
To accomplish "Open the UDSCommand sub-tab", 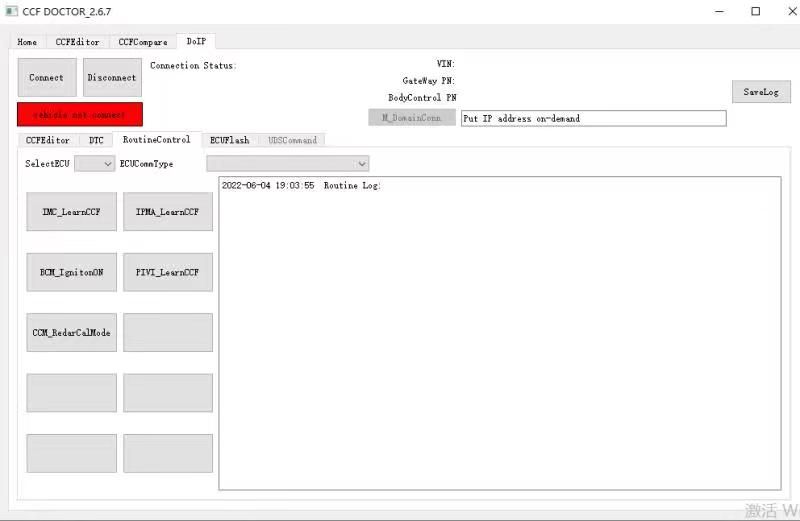I will pos(292,140).
